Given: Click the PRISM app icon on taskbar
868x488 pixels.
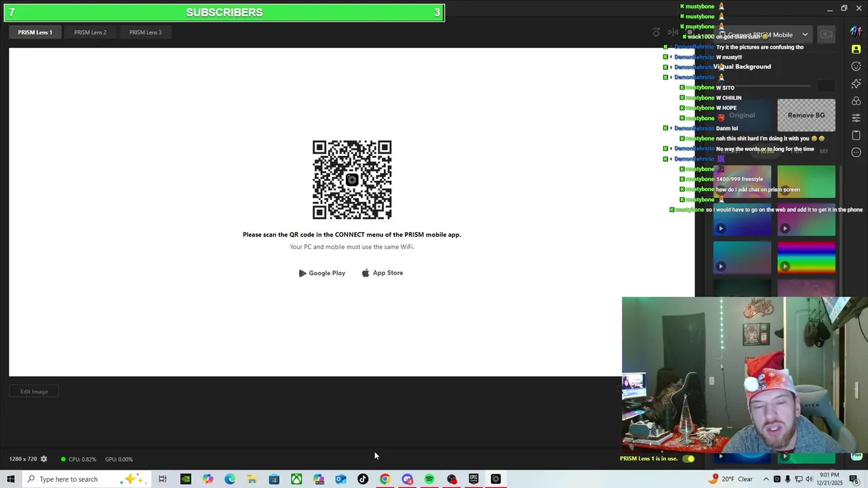Looking at the screenshot, I should click(496, 479).
